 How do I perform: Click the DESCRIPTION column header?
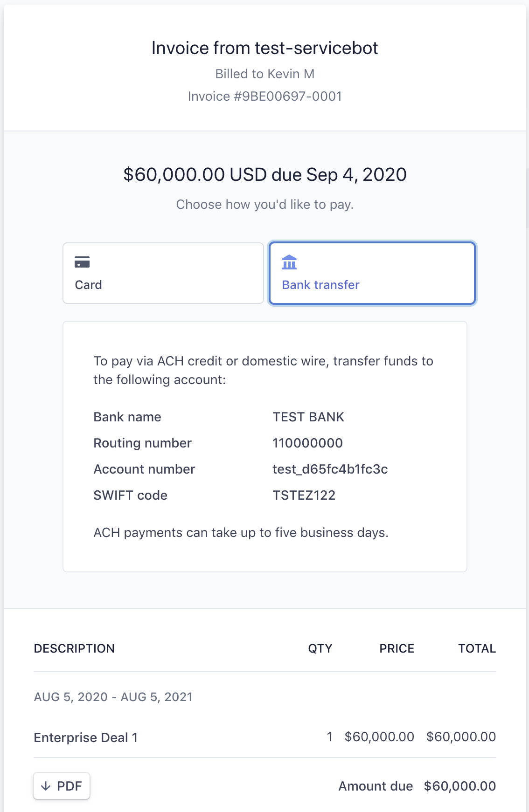coord(74,648)
